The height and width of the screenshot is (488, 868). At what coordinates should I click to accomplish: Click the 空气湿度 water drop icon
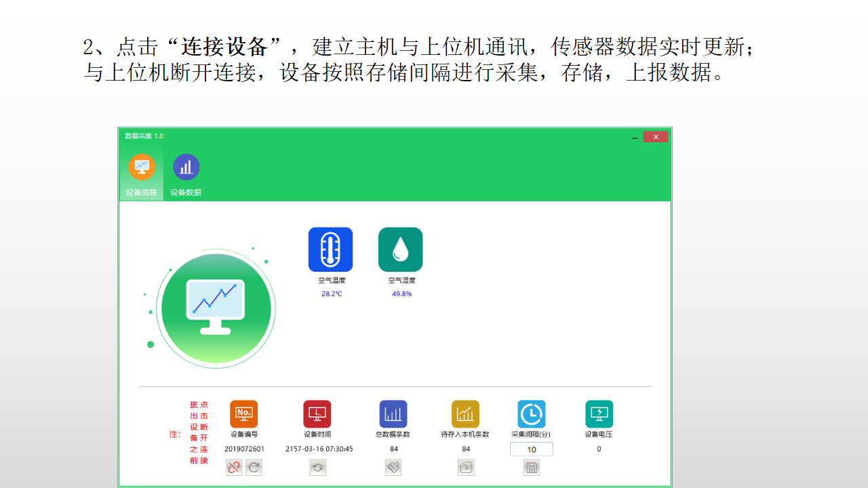point(401,249)
